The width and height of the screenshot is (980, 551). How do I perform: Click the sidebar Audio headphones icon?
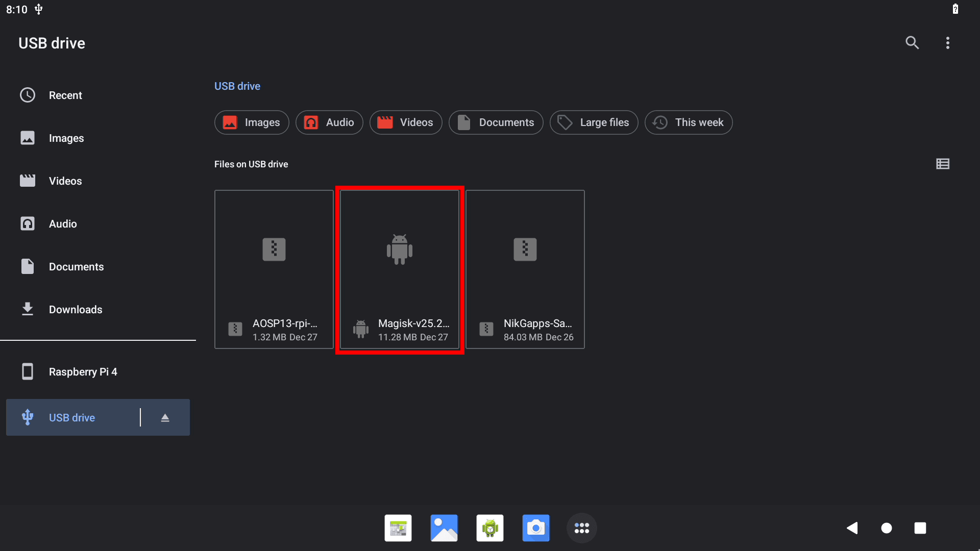point(28,223)
